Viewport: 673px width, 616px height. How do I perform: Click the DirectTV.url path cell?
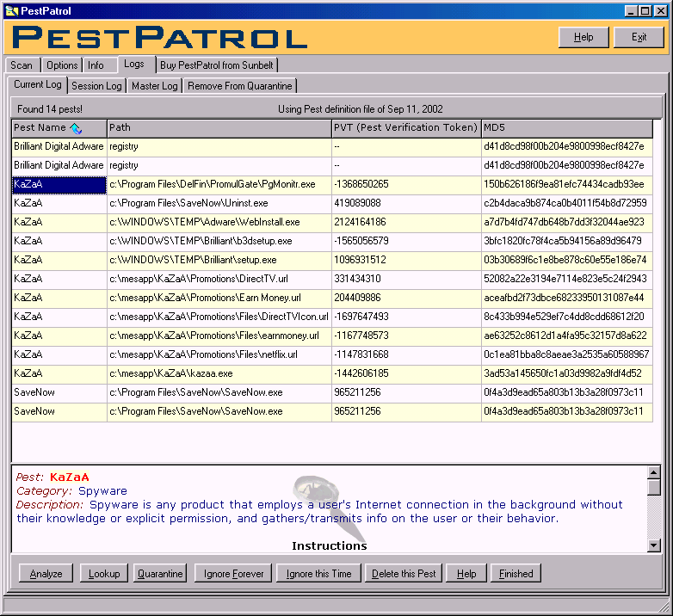219,279
